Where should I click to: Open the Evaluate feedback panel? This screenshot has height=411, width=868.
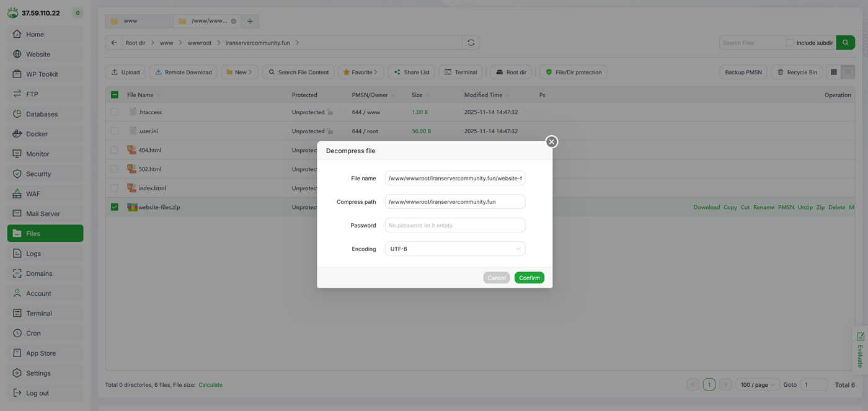tap(860, 350)
